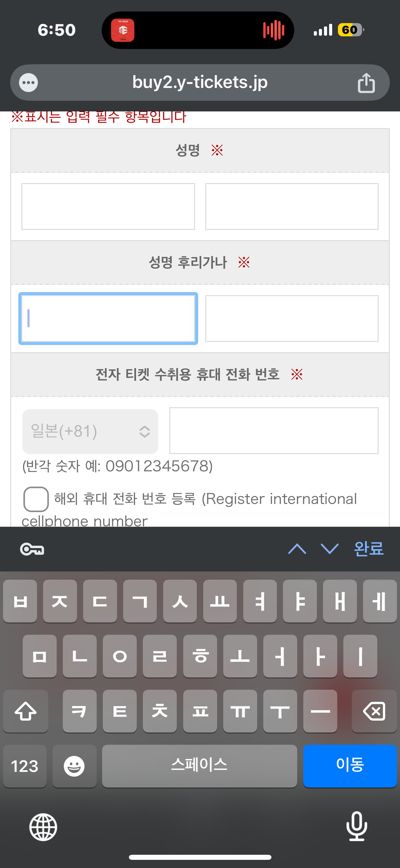Open the page options ellipsis menu

pyautogui.click(x=28, y=83)
